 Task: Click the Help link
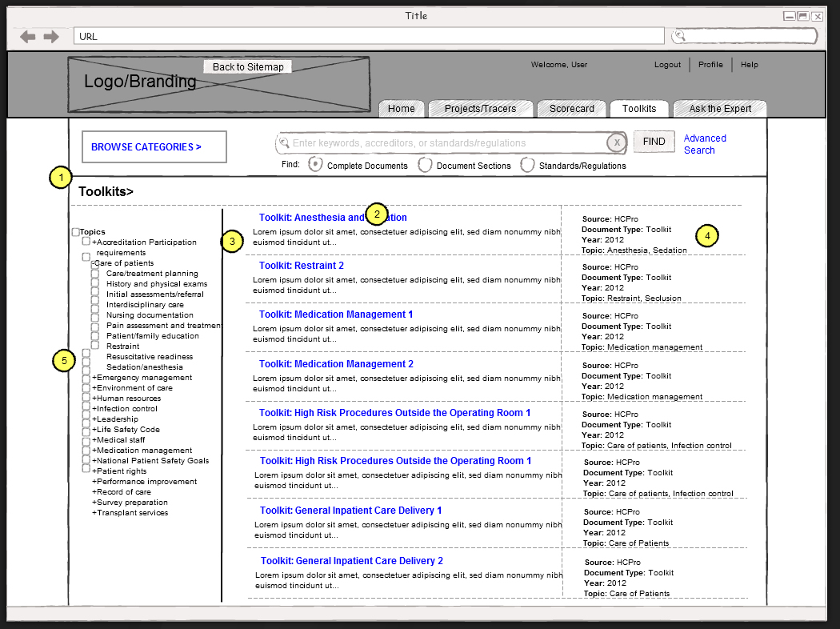[x=750, y=65]
